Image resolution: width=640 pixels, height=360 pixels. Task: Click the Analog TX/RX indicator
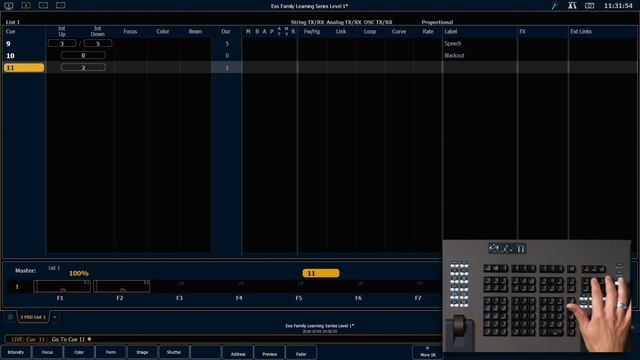[x=344, y=22]
